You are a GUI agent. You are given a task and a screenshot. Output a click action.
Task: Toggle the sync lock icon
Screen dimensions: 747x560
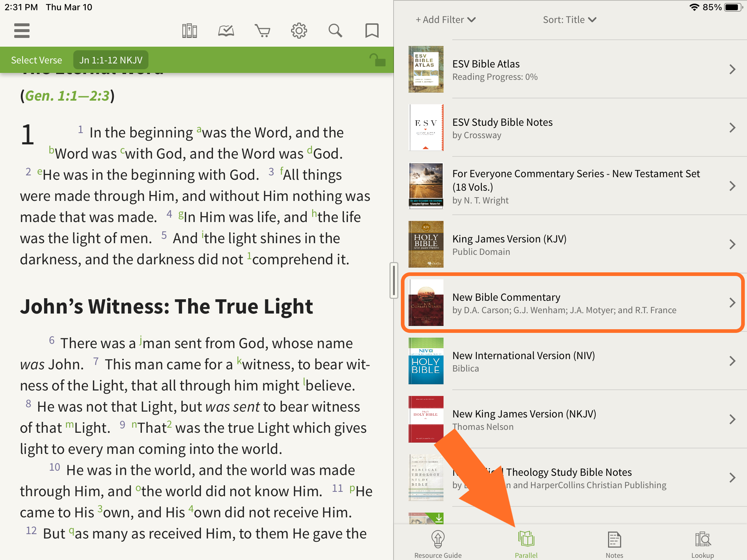click(378, 60)
